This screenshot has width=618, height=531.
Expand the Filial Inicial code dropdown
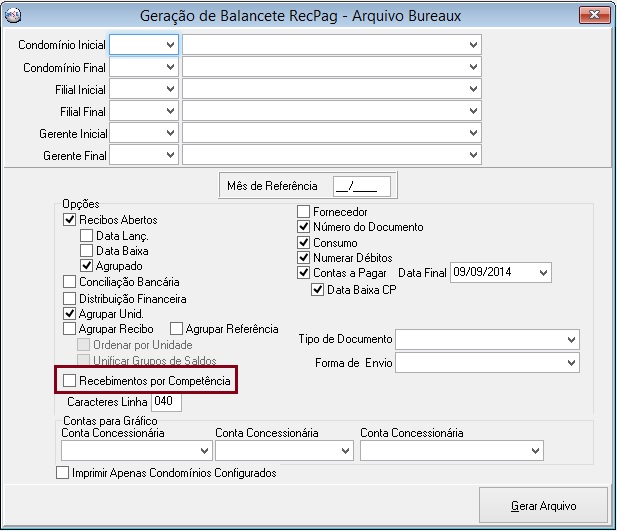coord(168,89)
